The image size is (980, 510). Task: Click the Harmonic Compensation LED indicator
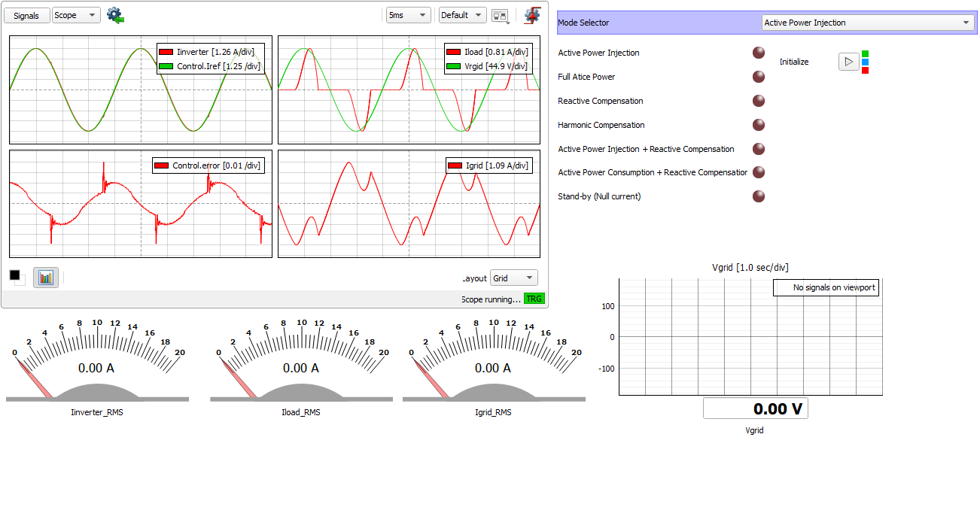(759, 125)
